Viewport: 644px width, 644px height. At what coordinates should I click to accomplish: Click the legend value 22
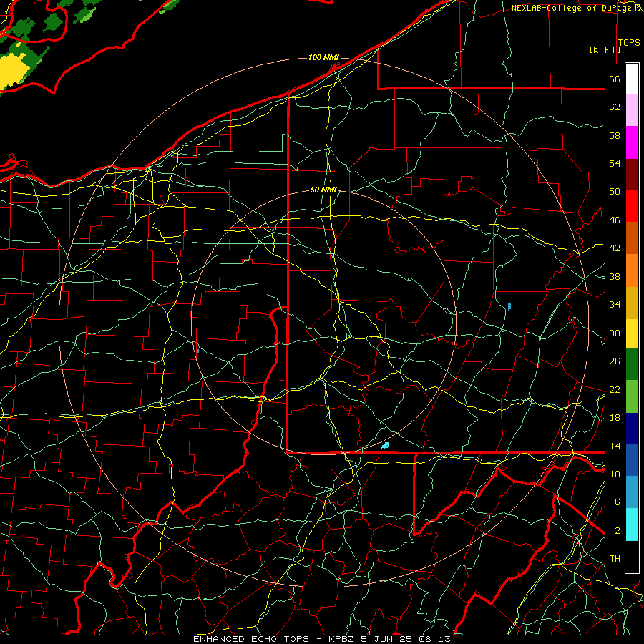615,389
